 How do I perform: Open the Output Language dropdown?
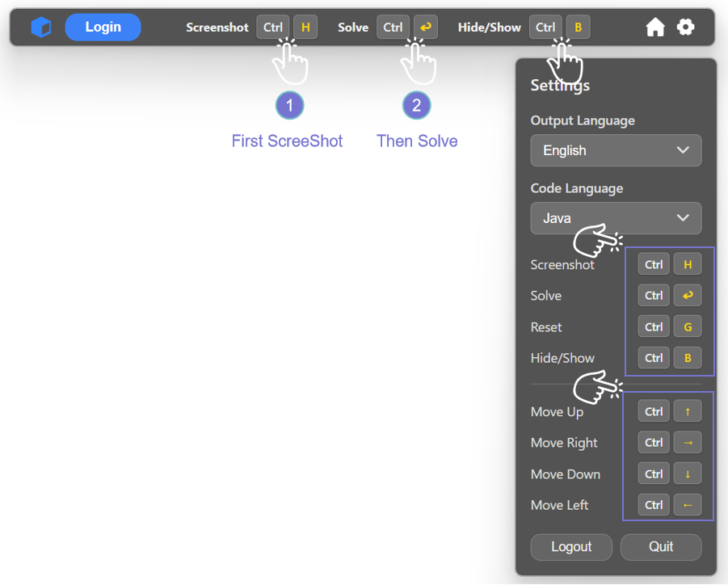click(616, 150)
